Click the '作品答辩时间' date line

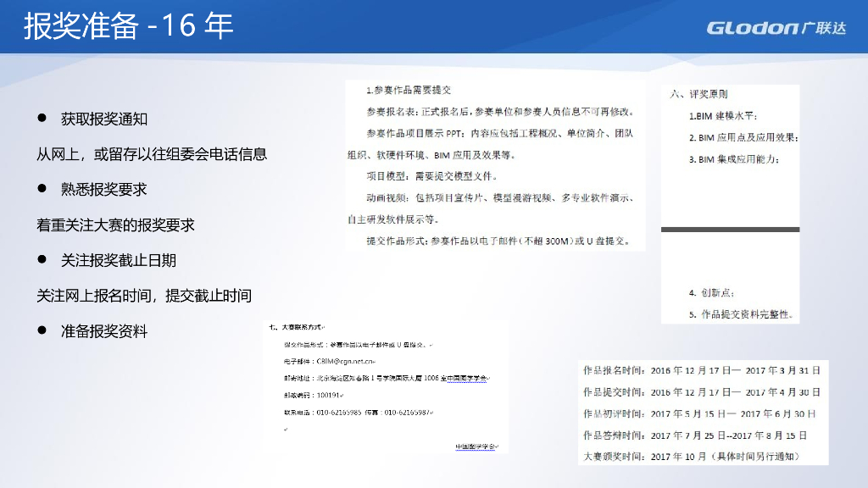695,435
